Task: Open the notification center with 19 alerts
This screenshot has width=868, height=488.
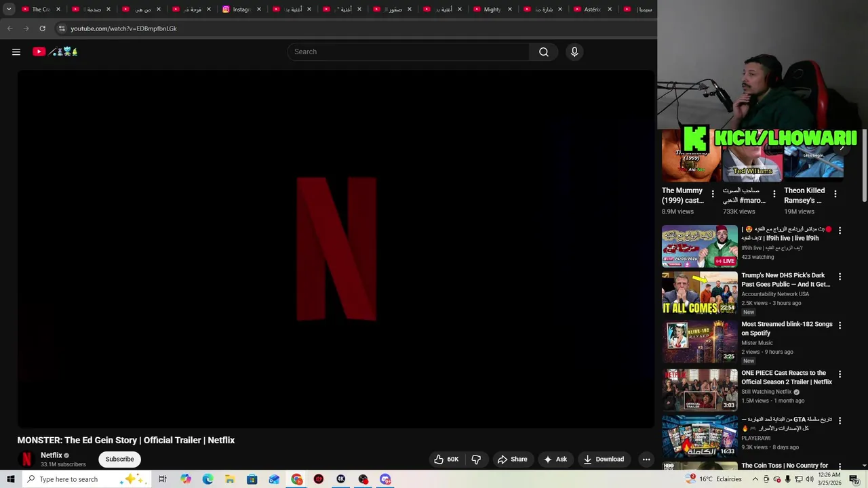Action: (x=854, y=479)
